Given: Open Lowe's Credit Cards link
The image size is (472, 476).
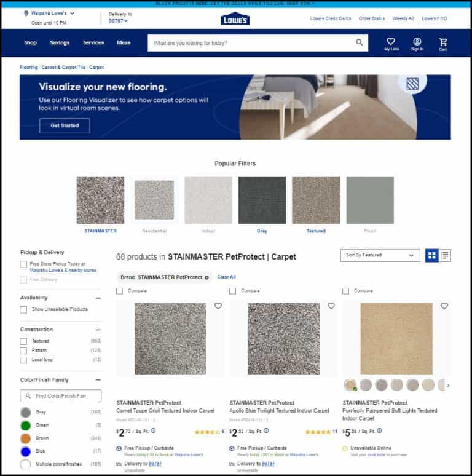Looking at the screenshot, I should point(331,18).
